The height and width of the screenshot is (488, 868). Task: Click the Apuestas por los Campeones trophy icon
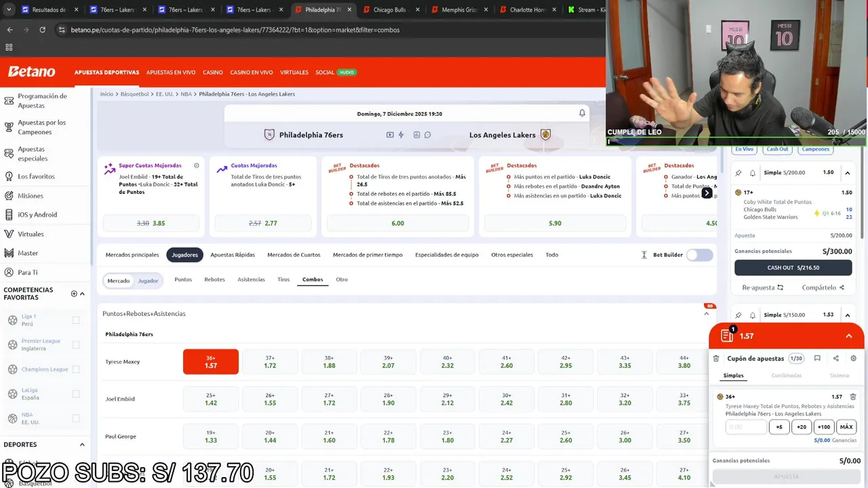click(9, 127)
